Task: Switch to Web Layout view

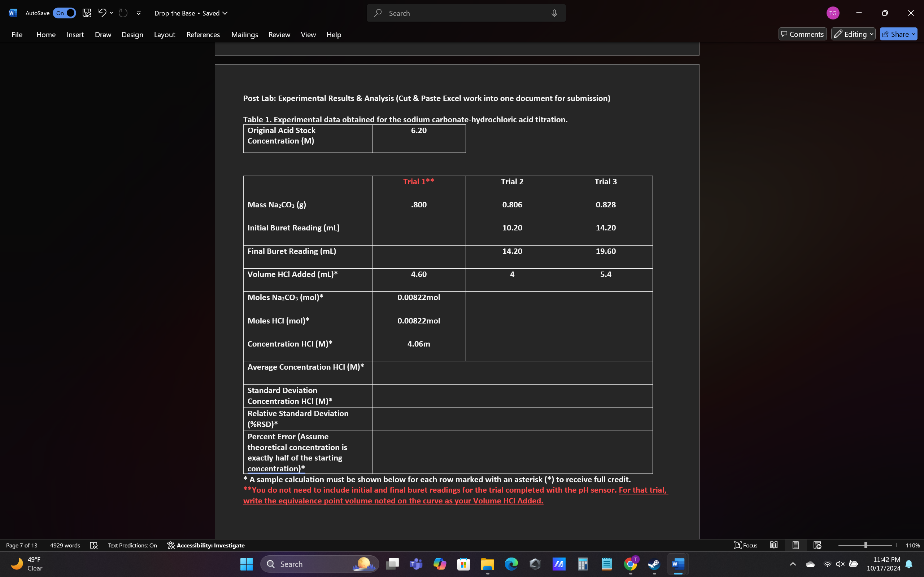Action: pyautogui.click(x=817, y=545)
